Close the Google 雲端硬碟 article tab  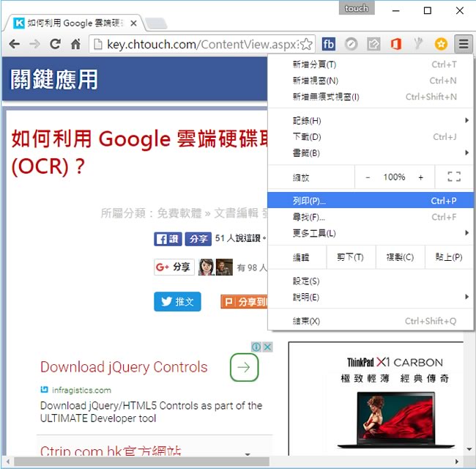(133, 23)
